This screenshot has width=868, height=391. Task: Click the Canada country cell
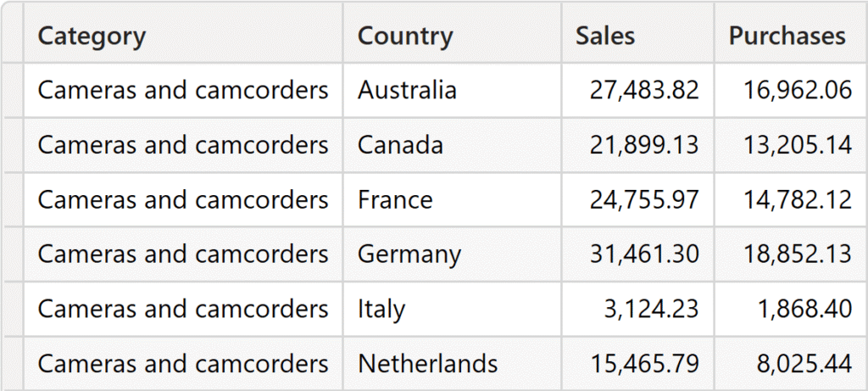pyautogui.click(x=400, y=145)
